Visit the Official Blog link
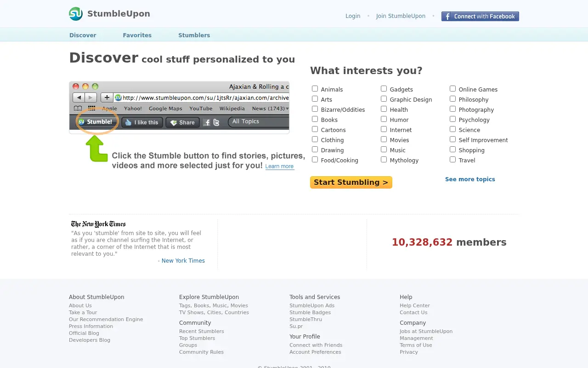The height and width of the screenshot is (368, 588). coord(84,333)
